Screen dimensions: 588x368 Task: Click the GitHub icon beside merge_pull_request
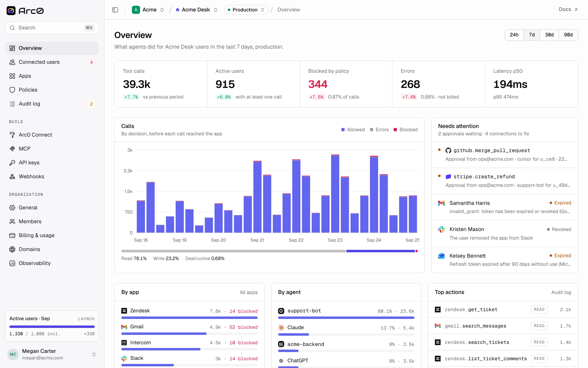(448, 150)
